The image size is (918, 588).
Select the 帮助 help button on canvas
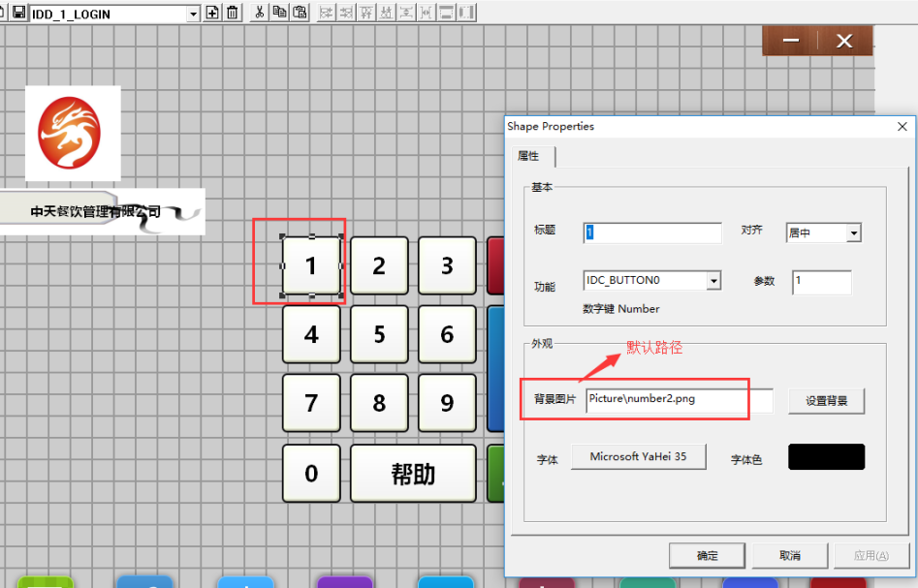(413, 474)
